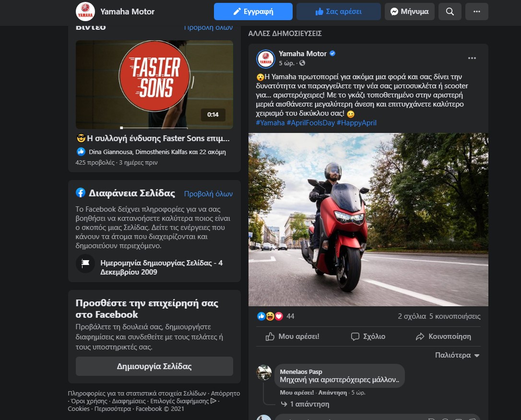Click the search magnifier icon

pyautogui.click(x=450, y=12)
